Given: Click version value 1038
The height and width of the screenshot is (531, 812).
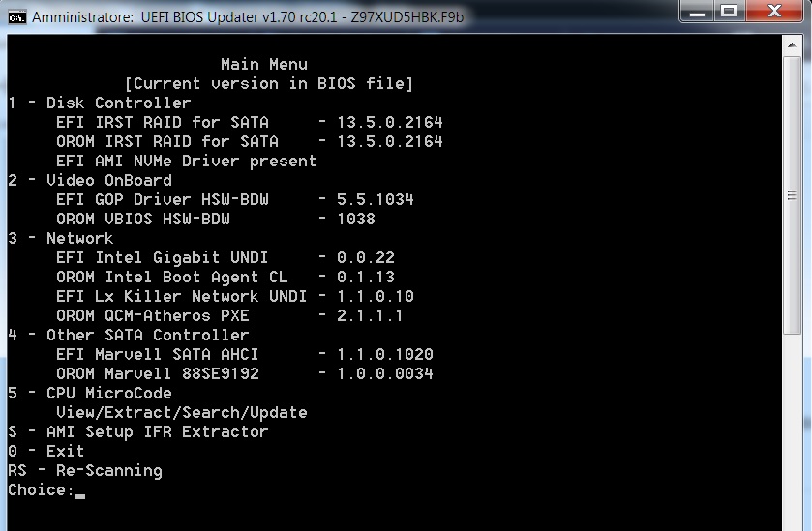Looking at the screenshot, I should tap(356, 219).
